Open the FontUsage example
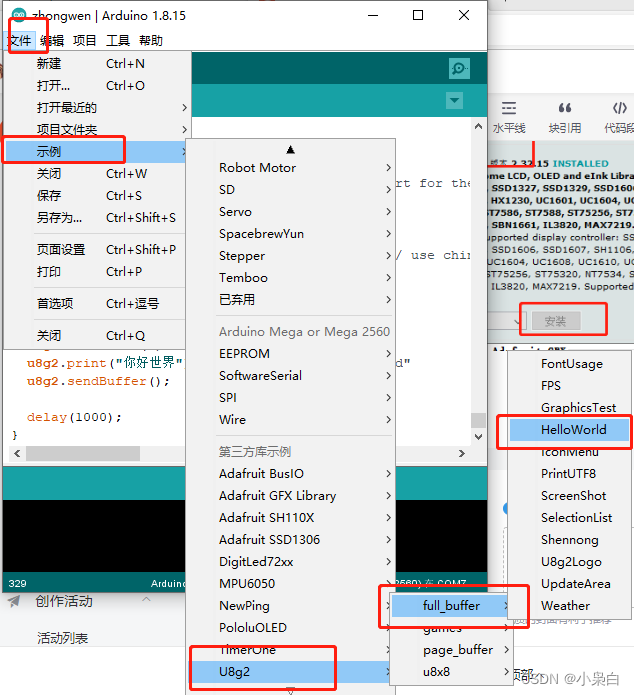 569,364
